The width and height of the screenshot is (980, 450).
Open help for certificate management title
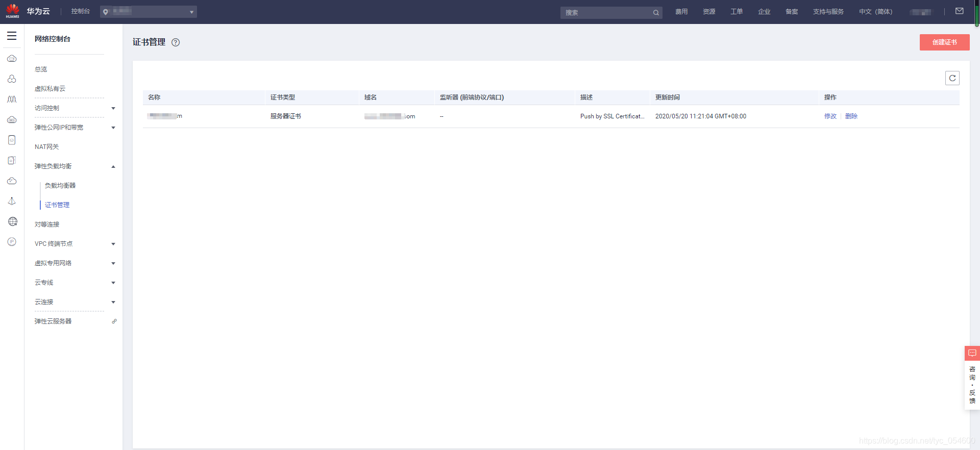click(x=176, y=42)
